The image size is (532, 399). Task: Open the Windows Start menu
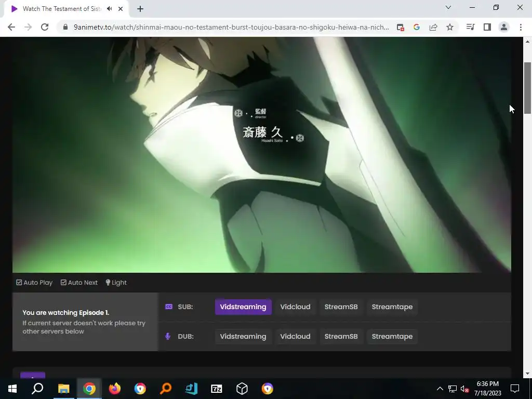click(x=12, y=389)
